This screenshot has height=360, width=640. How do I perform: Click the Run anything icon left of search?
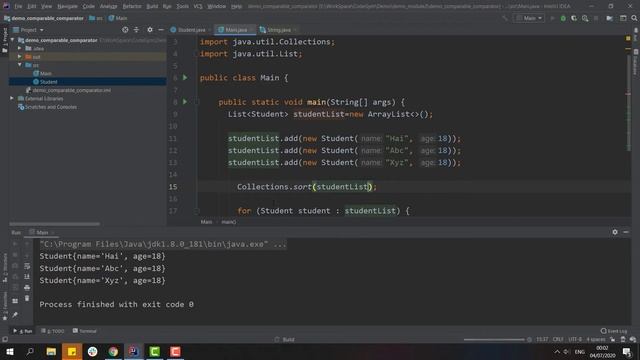pyautogui.click(x=623, y=18)
